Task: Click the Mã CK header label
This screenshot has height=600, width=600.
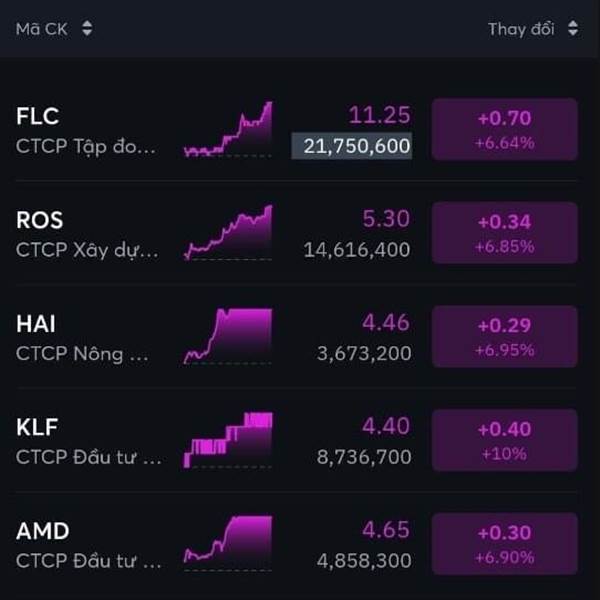Action: pyautogui.click(x=41, y=29)
